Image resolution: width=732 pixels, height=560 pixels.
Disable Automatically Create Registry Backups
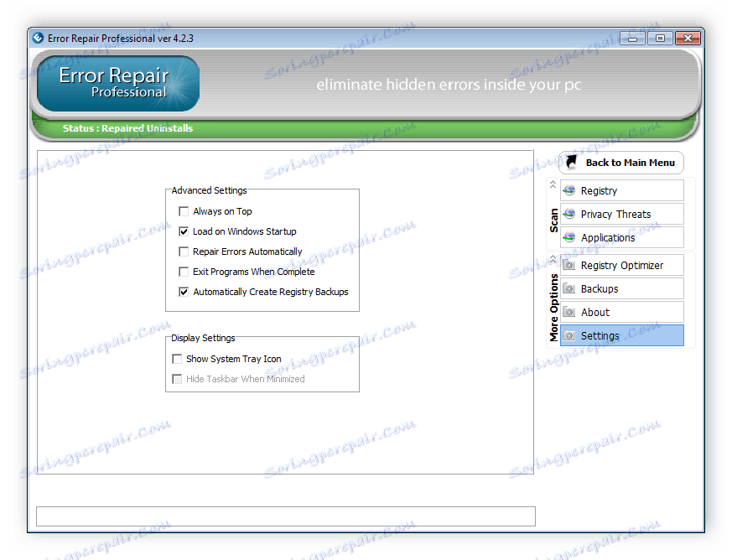click(184, 292)
